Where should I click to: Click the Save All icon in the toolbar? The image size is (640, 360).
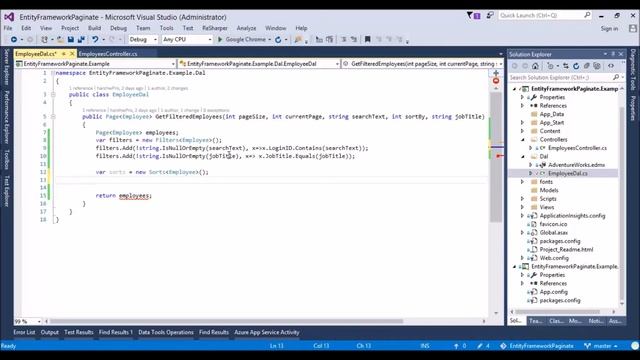(81, 40)
